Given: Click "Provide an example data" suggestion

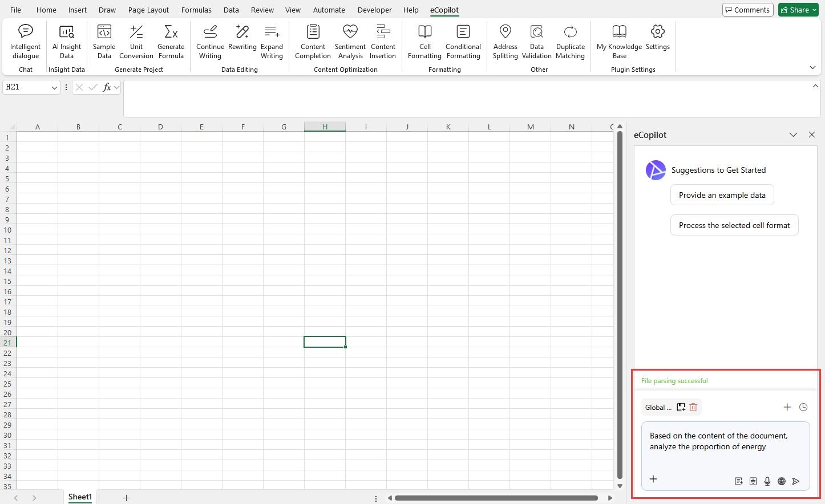Looking at the screenshot, I should (722, 195).
